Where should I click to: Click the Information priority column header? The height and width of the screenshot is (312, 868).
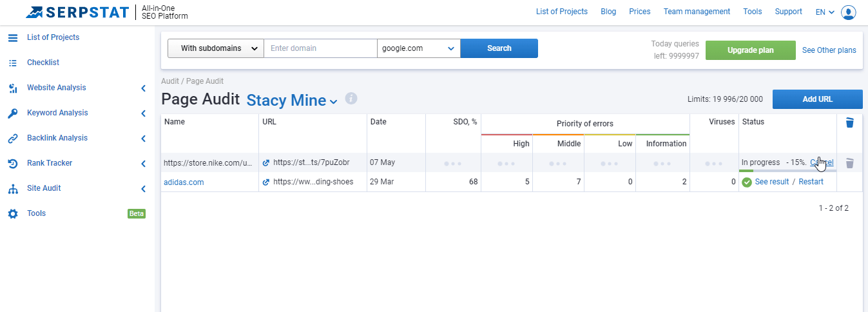(666, 144)
